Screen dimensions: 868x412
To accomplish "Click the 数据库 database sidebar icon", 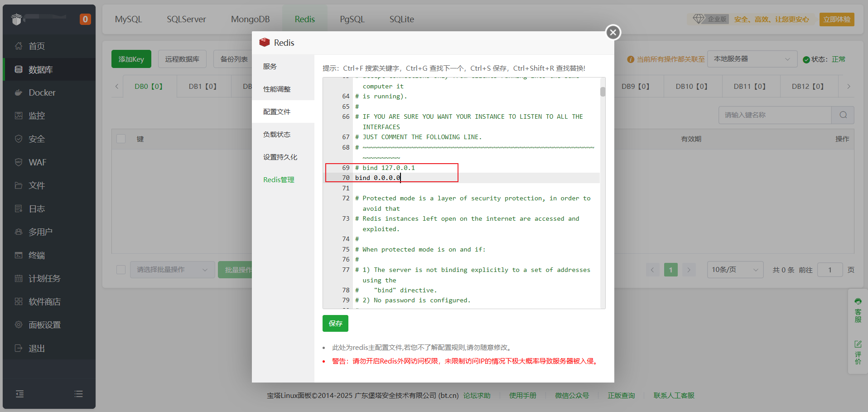I will [19, 69].
